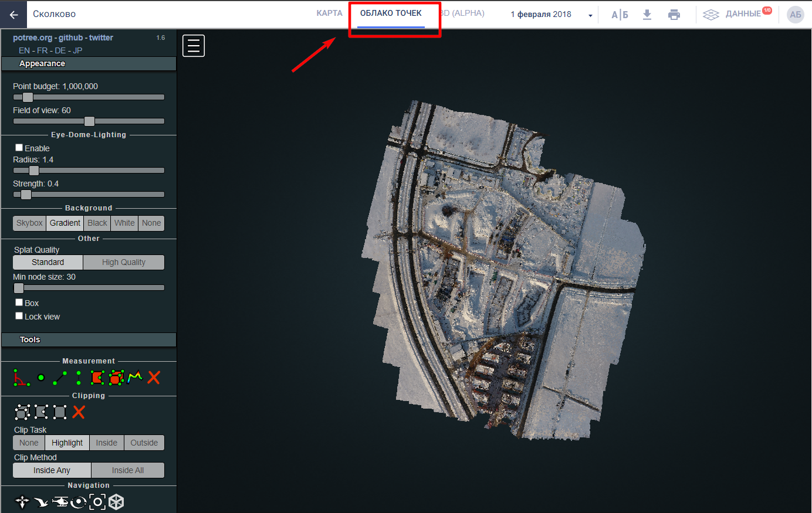Collapse the Appearance section header
Image resolution: width=812 pixels, height=513 pixels.
point(89,63)
